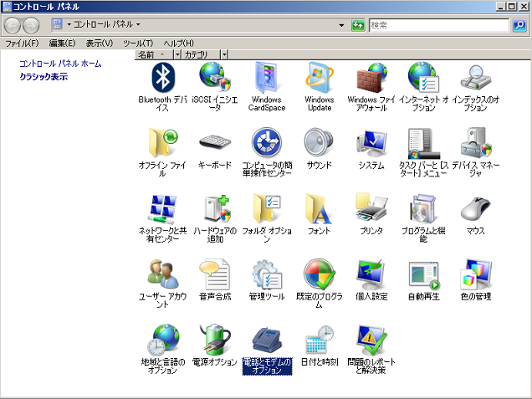Open the 音声合成 icon
This screenshot has height=399, width=532.
[215, 274]
